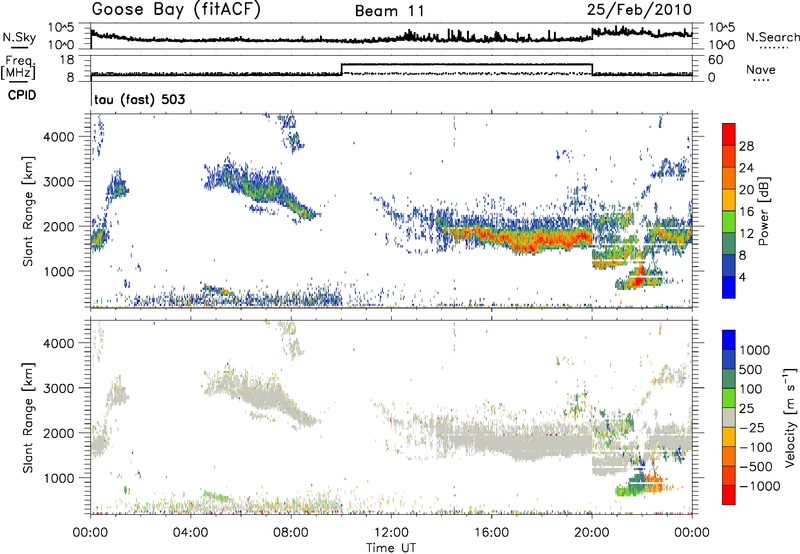Screen dimensions: 800x554
Task: Select the '-100' tick on the velocity colorbar
Action: (x=756, y=447)
